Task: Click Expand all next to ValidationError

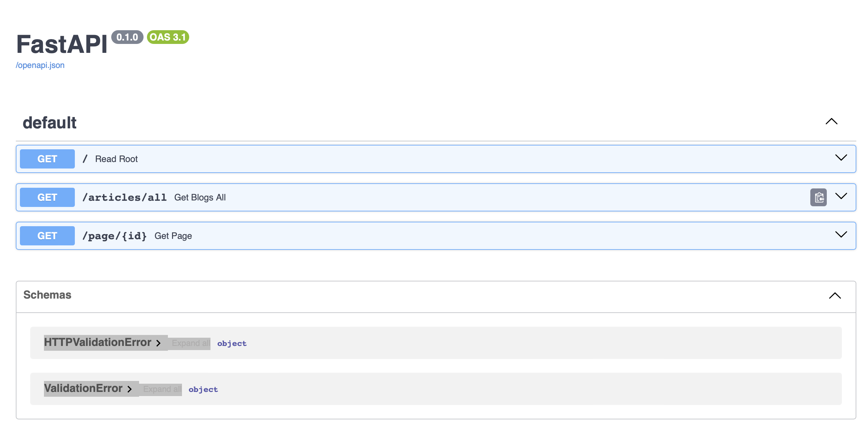Action: 162,389
